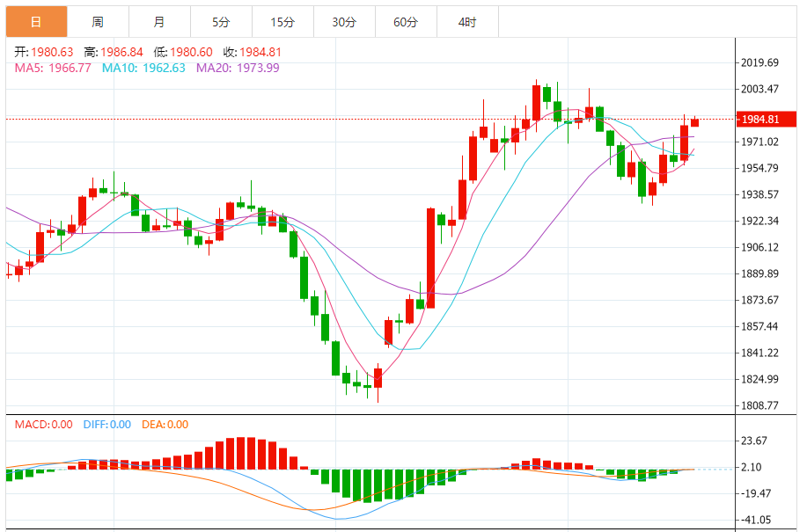807x532 pixels.
Task: Click the 1889.89 price axis label
Action: 759,273
